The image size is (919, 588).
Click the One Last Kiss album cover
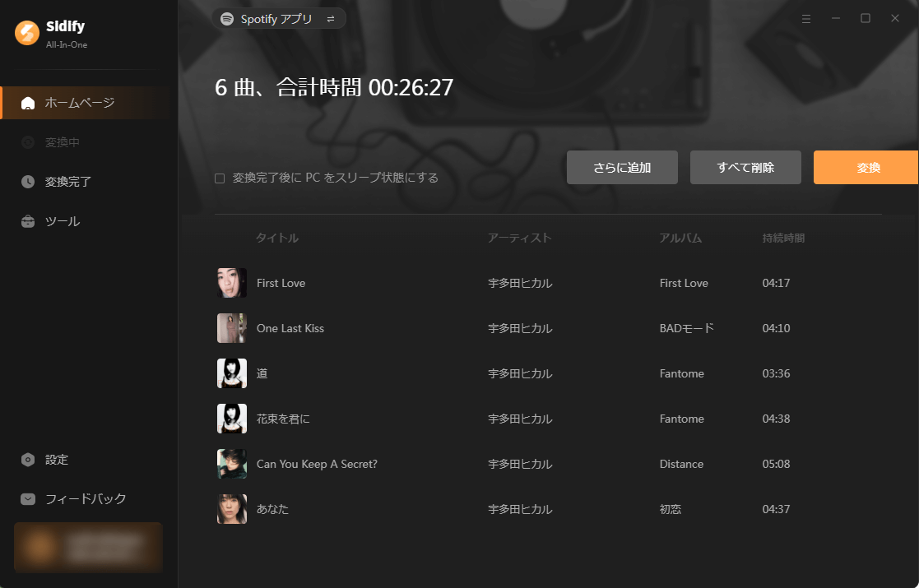pos(232,328)
